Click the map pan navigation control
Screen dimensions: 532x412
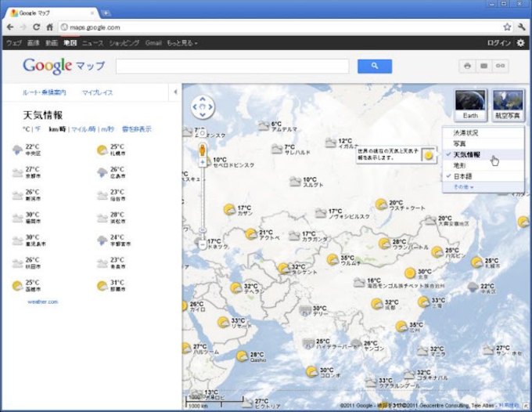pyautogui.click(x=203, y=107)
